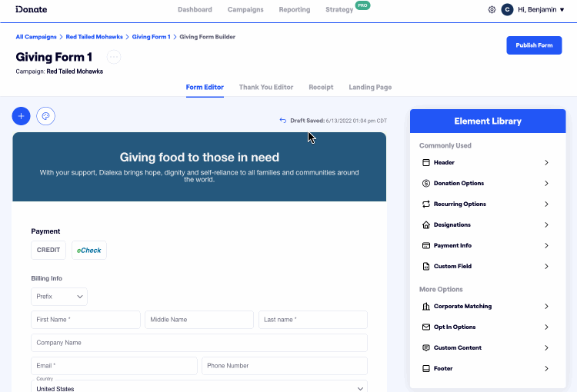Click the Campaign Red Tailed Mohawks label

(x=59, y=71)
